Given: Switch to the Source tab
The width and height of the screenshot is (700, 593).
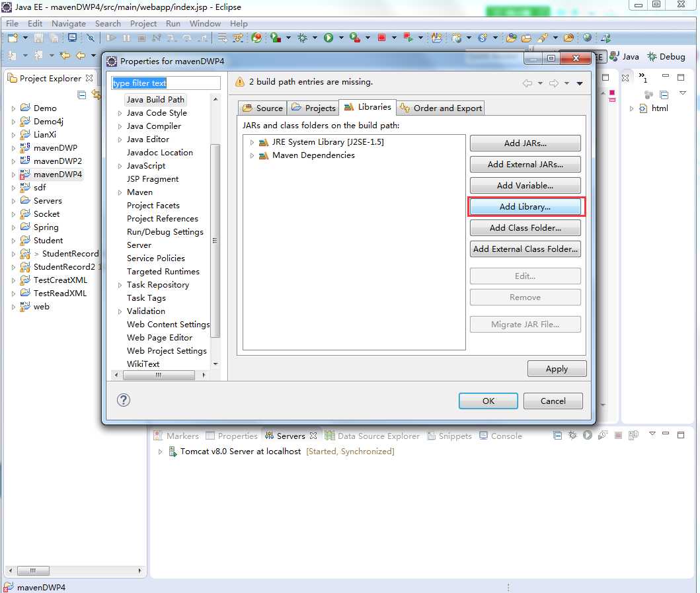Looking at the screenshot, I should (262, 108).
